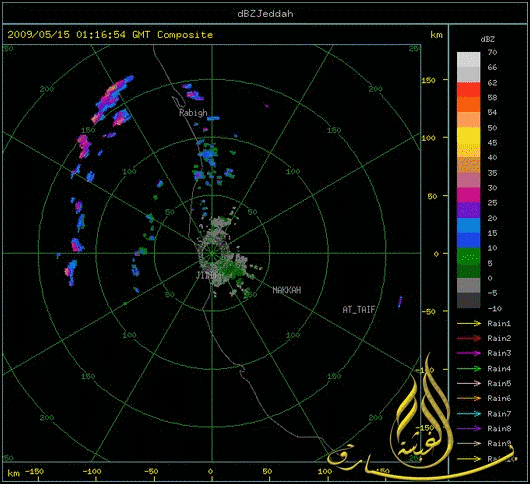
Task: Pick the red 58–62 dBZ swatch
Action: click(x=468, y=90)
